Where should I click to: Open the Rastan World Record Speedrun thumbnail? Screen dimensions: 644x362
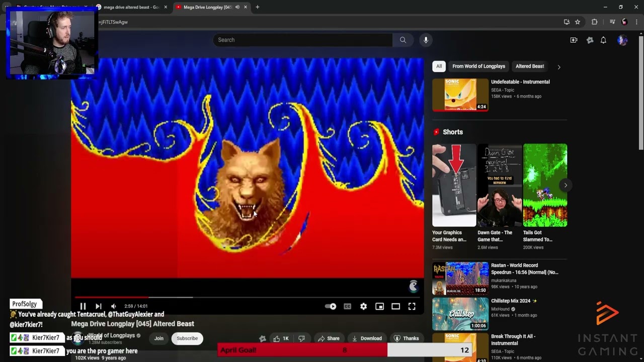pos(460,279)
